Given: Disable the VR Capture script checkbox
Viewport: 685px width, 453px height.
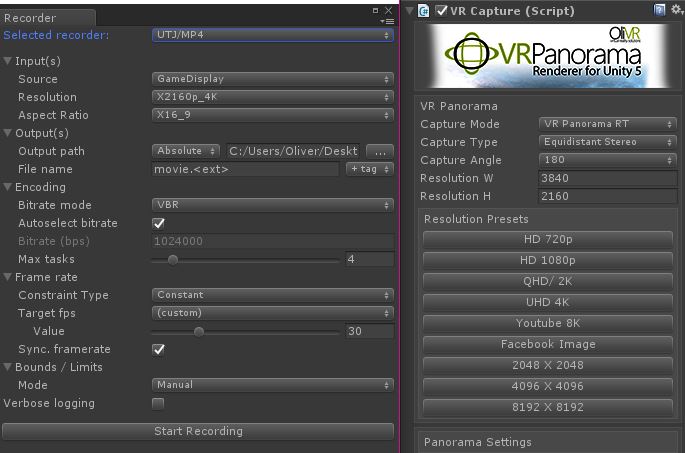Looking at the screenshot, I should pyautogui.click(x=441, y=11).
